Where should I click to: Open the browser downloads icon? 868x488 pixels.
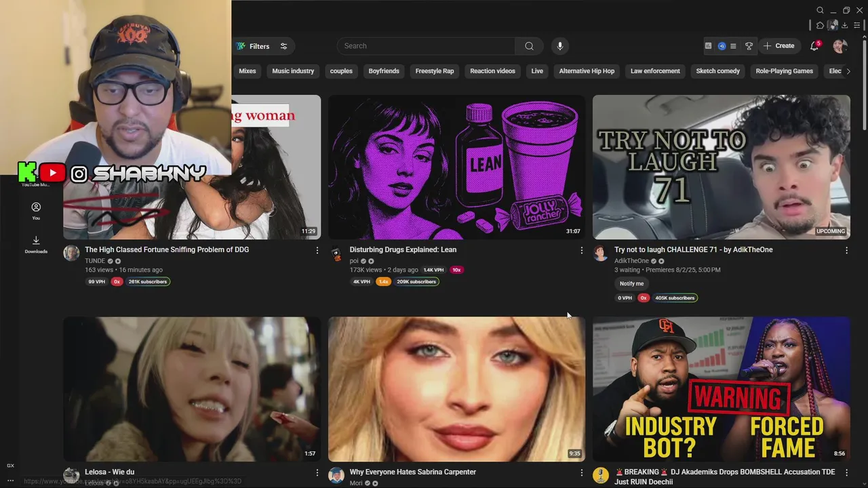point(844,25)
